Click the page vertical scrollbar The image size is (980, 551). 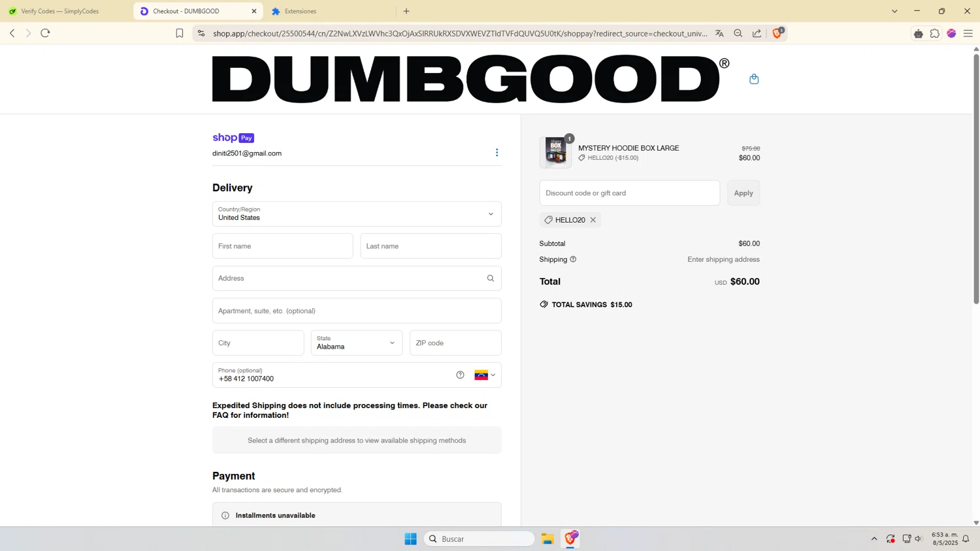pos(976,179)
